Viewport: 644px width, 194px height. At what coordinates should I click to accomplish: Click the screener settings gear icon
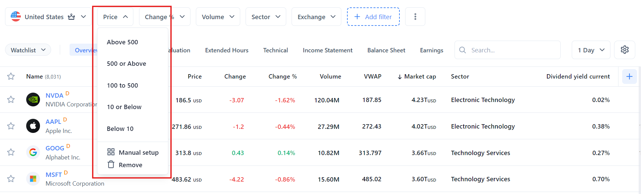point(625,50)
